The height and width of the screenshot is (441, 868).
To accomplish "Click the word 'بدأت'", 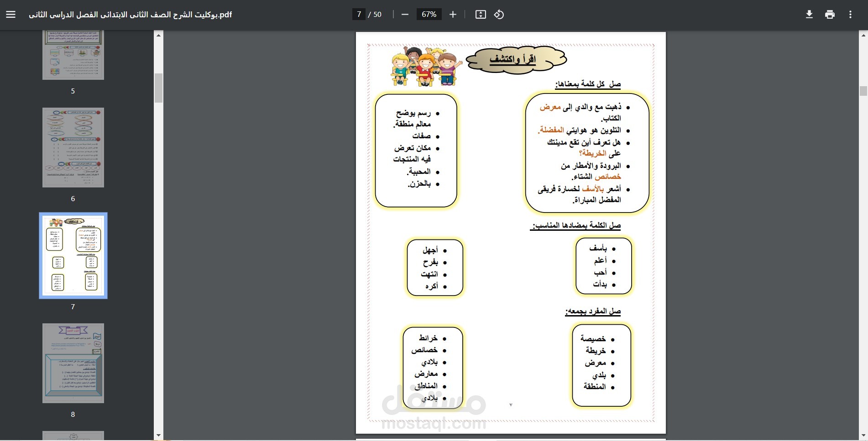I will tap(600, 285).
